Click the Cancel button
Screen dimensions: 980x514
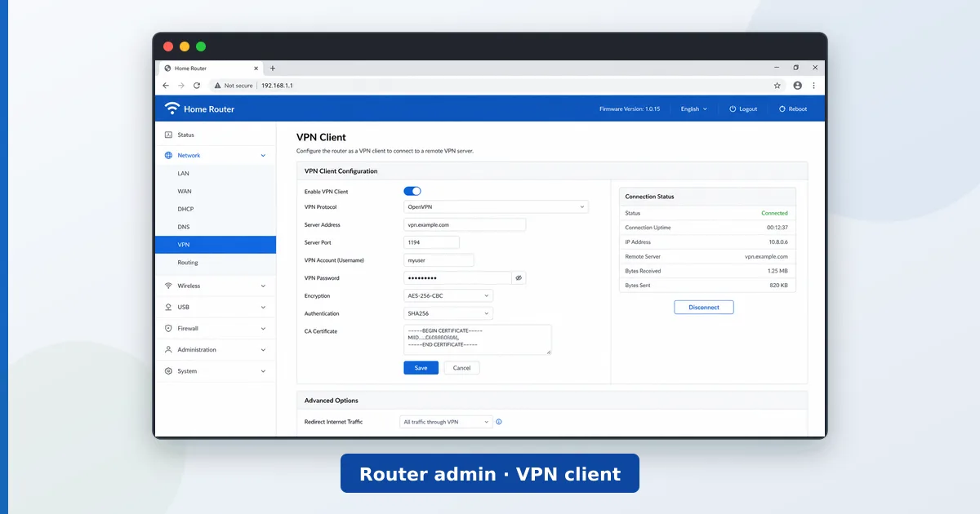click(461, 368)
